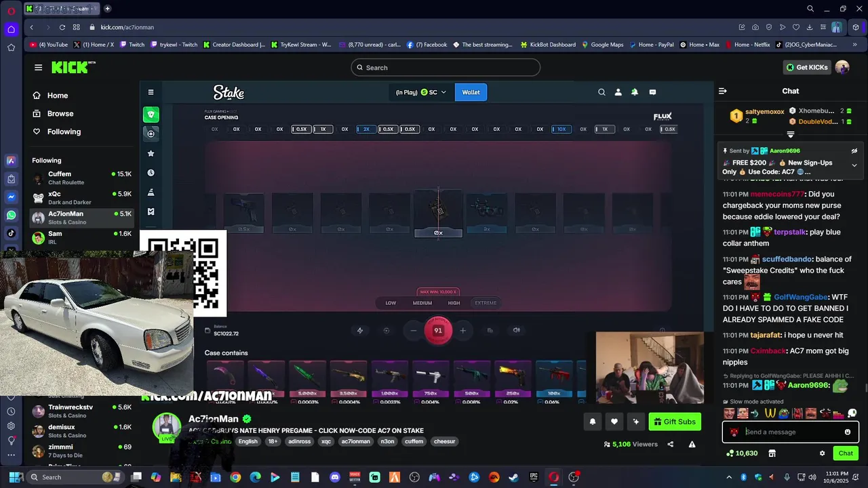Click the English language tag
The width and height of the screenshot is (868, 488).
coord(248,441)
